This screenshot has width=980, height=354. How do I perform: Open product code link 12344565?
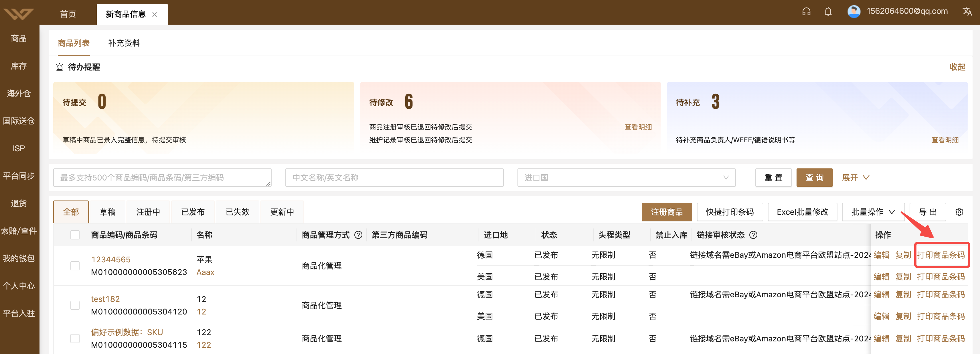click(x=111, y=259)
